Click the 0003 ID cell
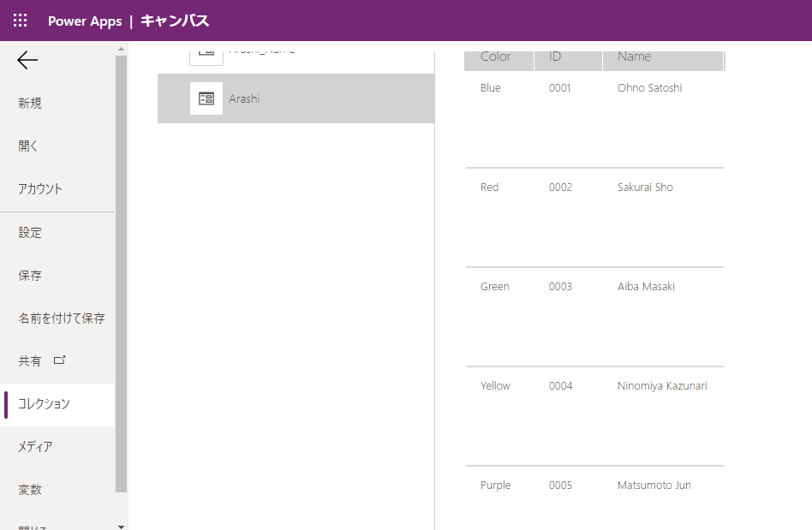 (560, 287)
